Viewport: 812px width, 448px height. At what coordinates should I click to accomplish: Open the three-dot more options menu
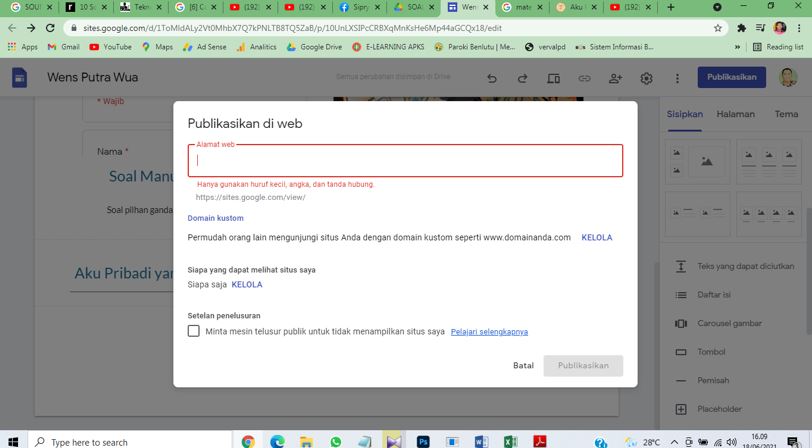tap(677, 78)
